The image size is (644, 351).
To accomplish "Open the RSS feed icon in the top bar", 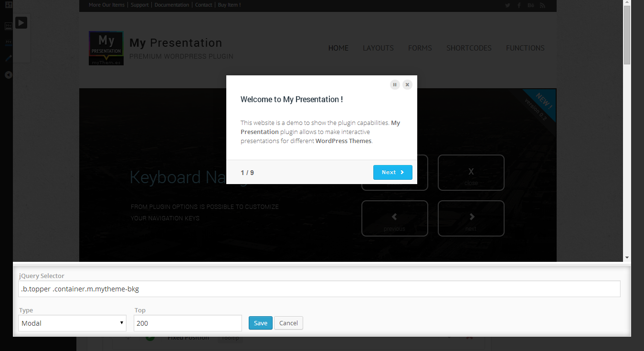I will coord(542,5).
